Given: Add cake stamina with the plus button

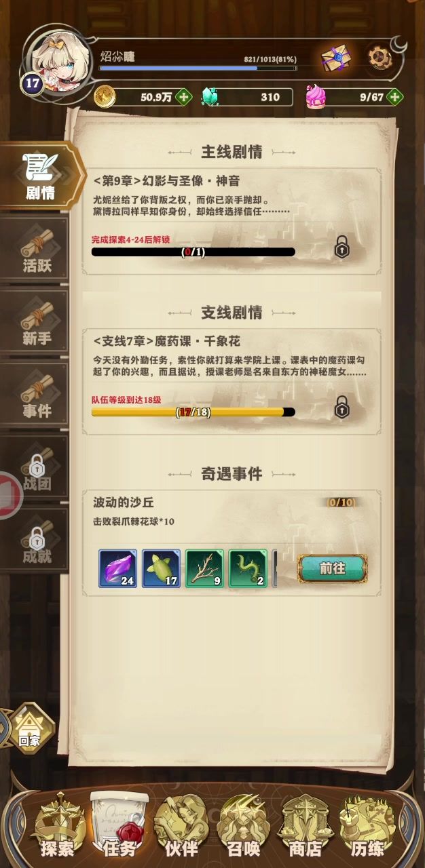Looking at the screenshot, I should coord(395,97).
